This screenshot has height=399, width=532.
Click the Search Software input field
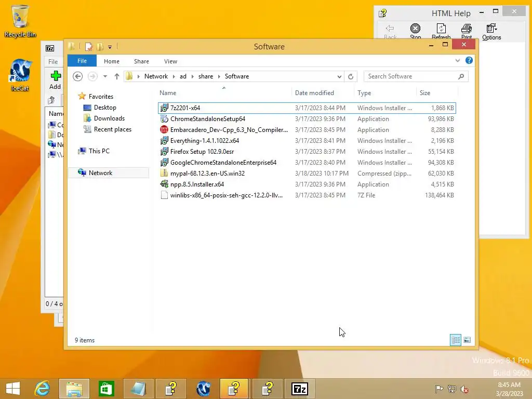pyautogui.click(x=410, y=76)
